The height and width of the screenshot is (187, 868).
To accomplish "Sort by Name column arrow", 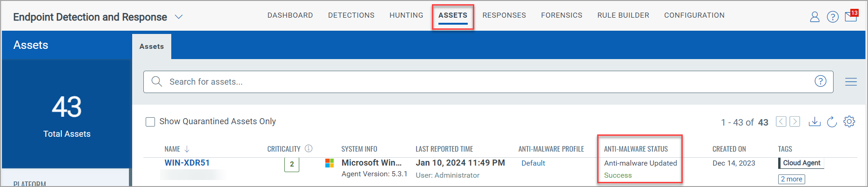I will click(x=187, y=149).
